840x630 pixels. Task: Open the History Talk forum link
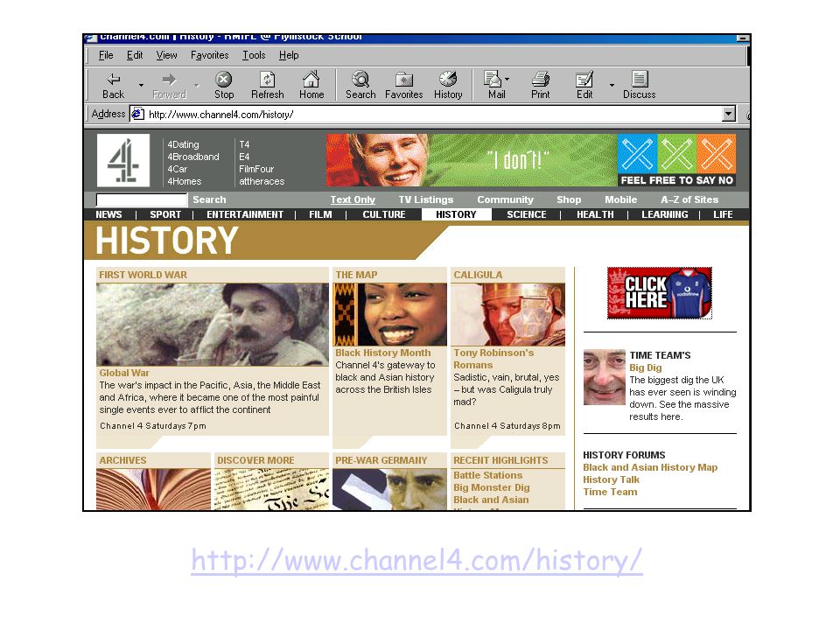tap(612, 479)
